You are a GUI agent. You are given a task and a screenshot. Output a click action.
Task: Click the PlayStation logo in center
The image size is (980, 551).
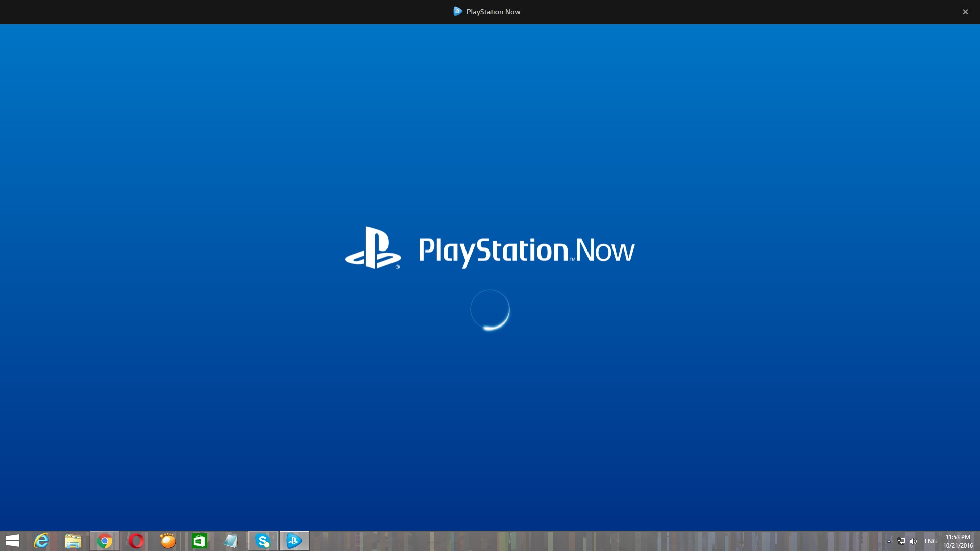pyautogui.click(x=373, y=248)
